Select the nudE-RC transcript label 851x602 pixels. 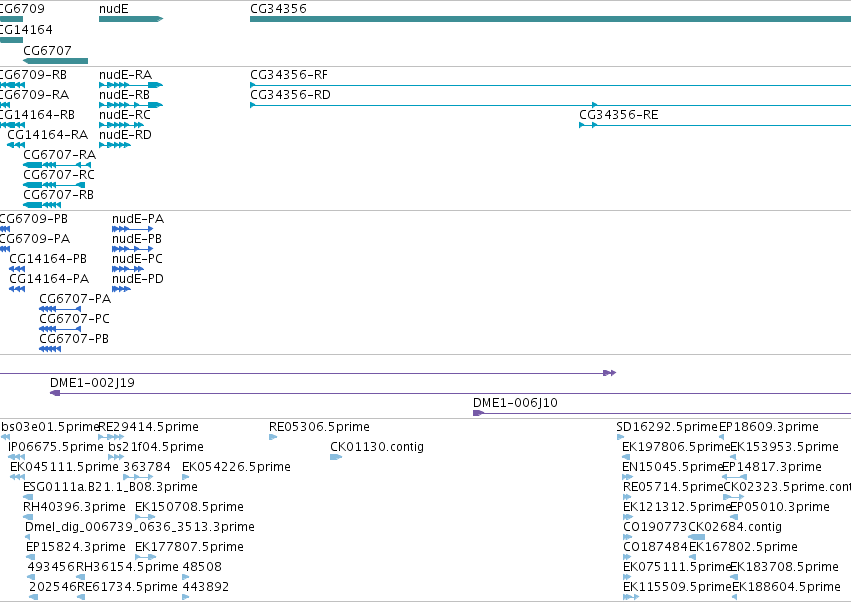tap(125, 115)
